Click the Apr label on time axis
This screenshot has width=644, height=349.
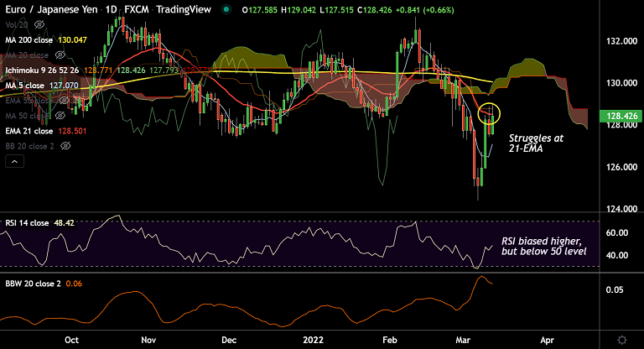(547, 340)
